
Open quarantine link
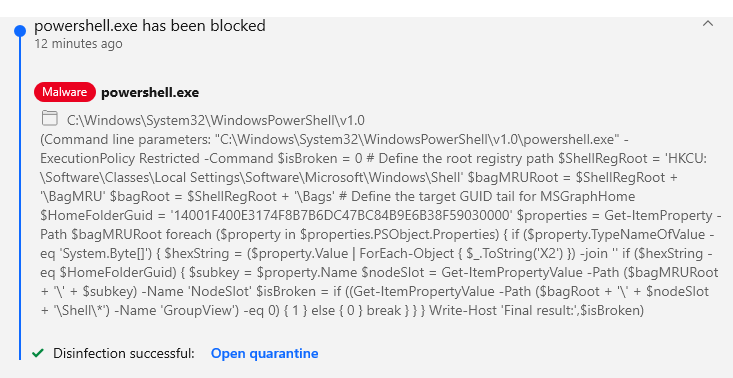coord(265,353)
